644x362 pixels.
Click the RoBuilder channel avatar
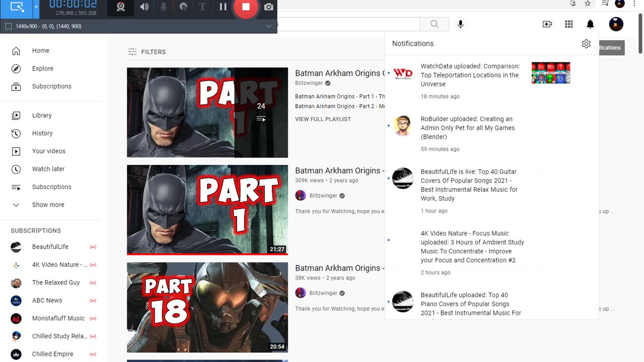pyautogui.click(x=403, y=127)
